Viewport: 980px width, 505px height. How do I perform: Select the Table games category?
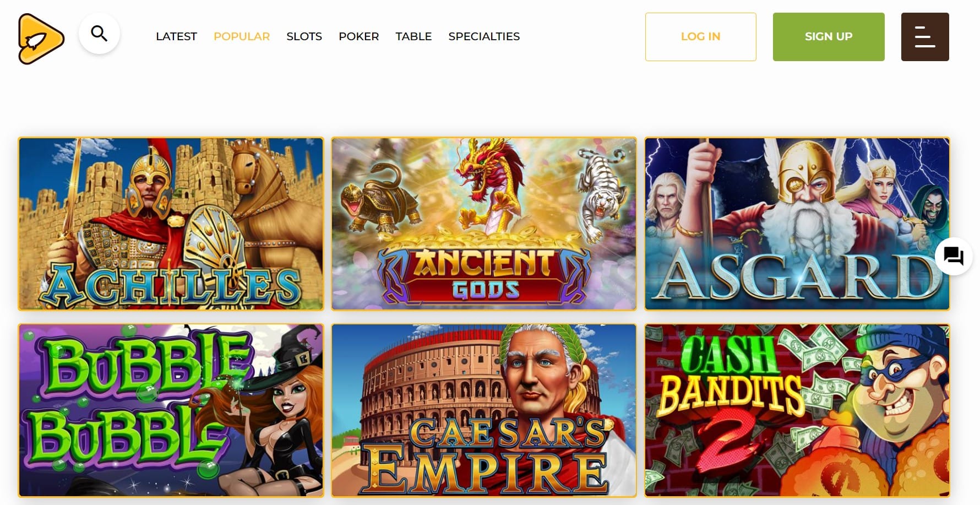point(413,36)
